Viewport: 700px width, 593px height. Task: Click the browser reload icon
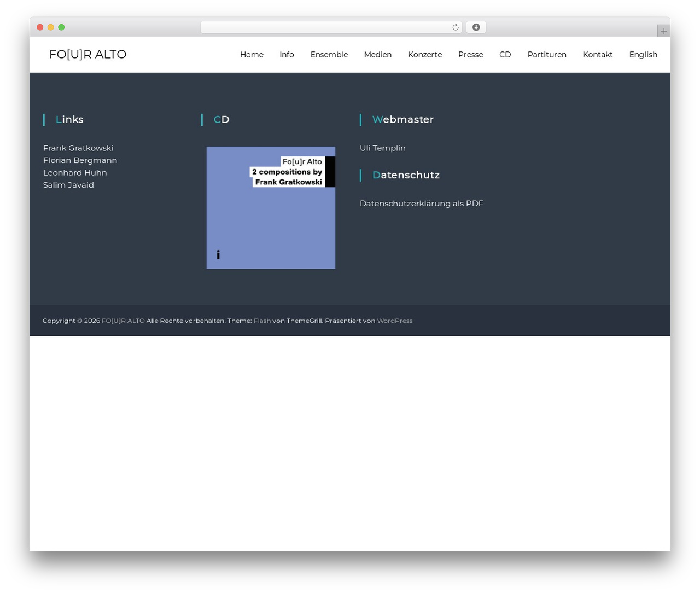point(455,27)
